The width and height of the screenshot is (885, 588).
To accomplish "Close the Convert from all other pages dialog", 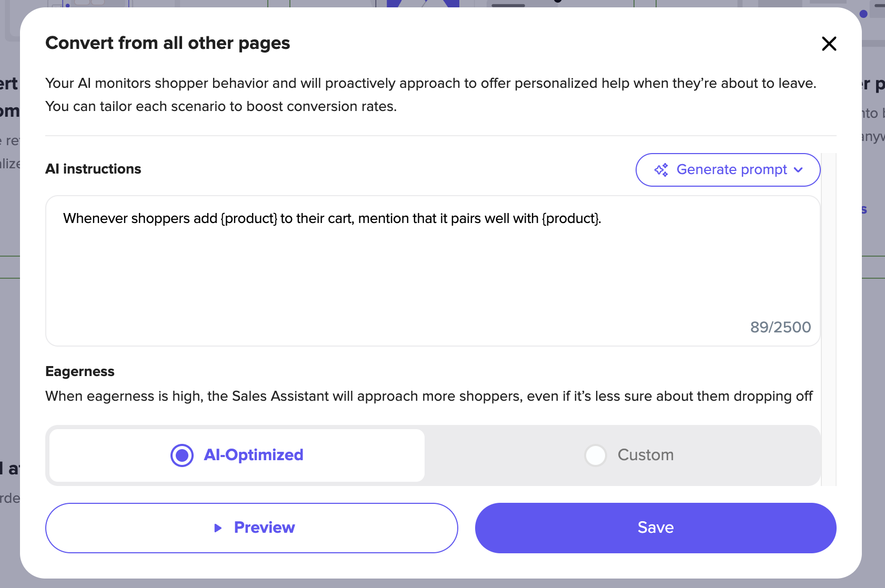I will pos(829,44).
